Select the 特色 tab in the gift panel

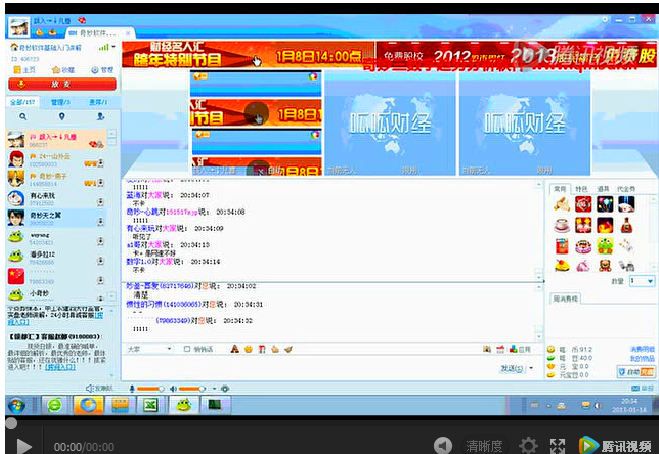[581, 188]
